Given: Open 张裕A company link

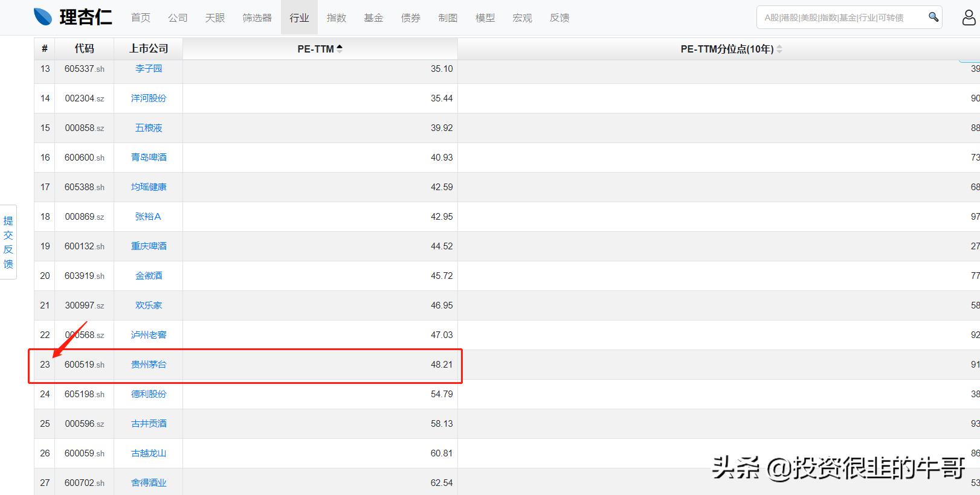Looking at the screenshot, I should [149, 217].
